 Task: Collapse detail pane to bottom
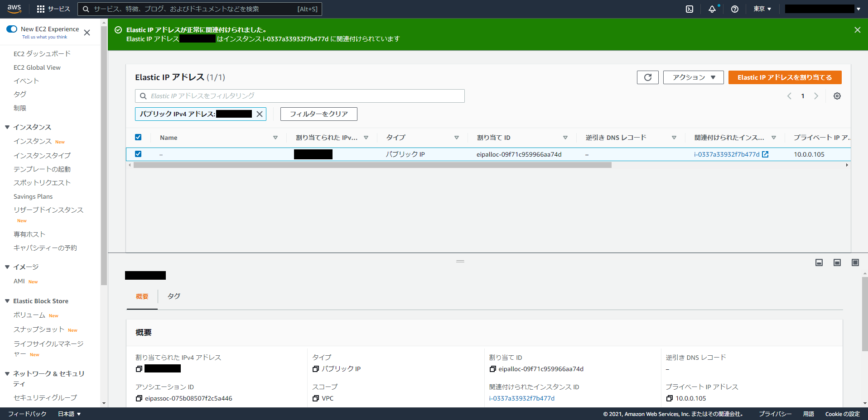click(819, 262)
